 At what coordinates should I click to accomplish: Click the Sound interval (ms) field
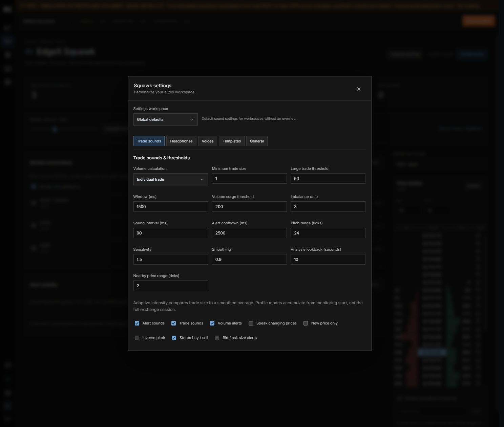[171, 233]
